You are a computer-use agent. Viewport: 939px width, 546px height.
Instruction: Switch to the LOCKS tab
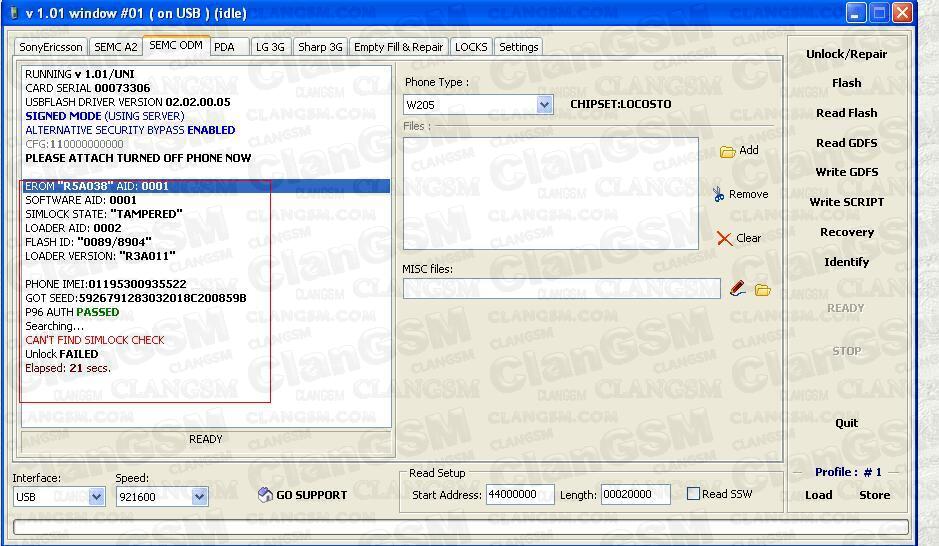click(x=471, y=47)
